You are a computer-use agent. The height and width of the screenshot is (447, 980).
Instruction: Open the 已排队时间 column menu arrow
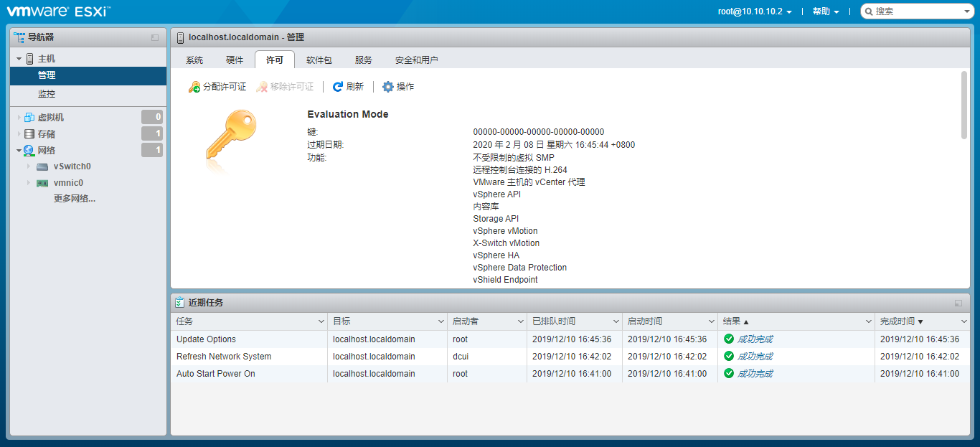(616, 321)
